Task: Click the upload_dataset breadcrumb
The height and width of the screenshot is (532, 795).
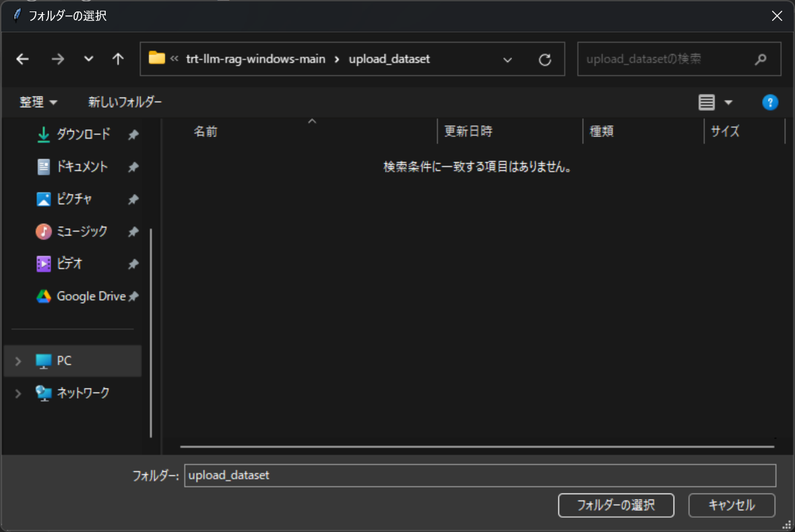Action: (x=389, y=59)
